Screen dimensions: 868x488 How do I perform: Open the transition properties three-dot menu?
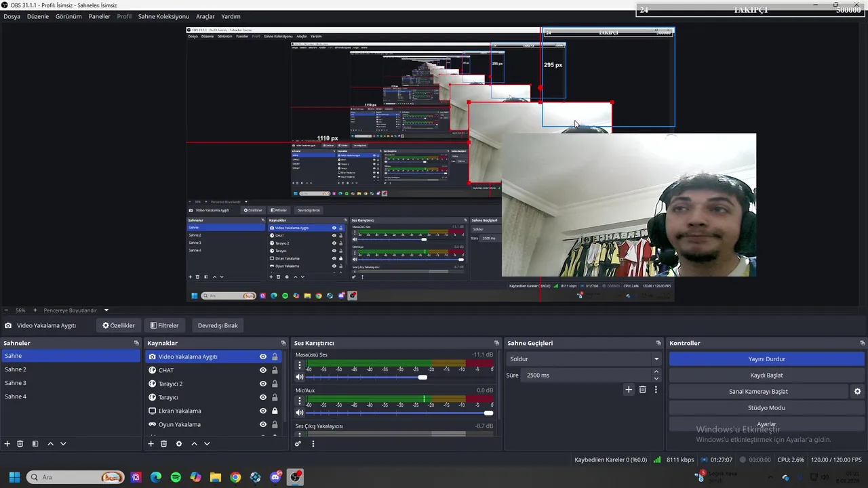pyautogui.click(x=656, y=390)
